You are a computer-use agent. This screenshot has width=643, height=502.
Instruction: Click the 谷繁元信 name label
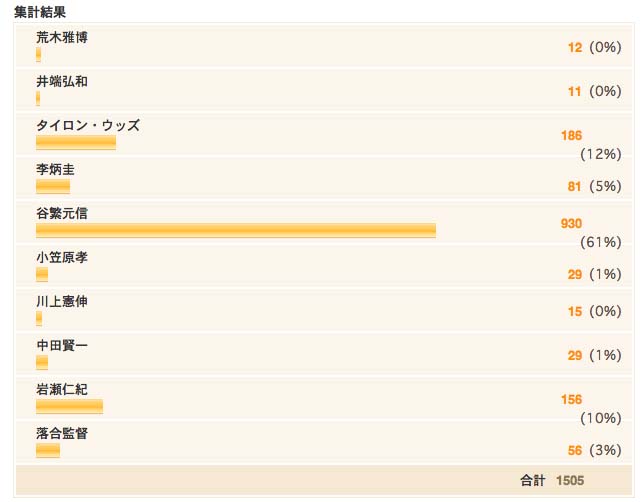click(x=62, y=214)
